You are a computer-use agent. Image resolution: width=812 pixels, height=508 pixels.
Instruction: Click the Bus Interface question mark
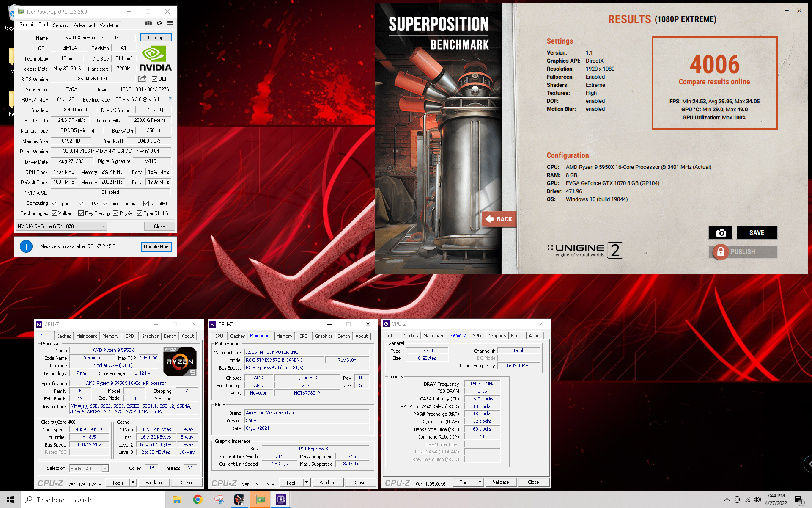(170, 99)
